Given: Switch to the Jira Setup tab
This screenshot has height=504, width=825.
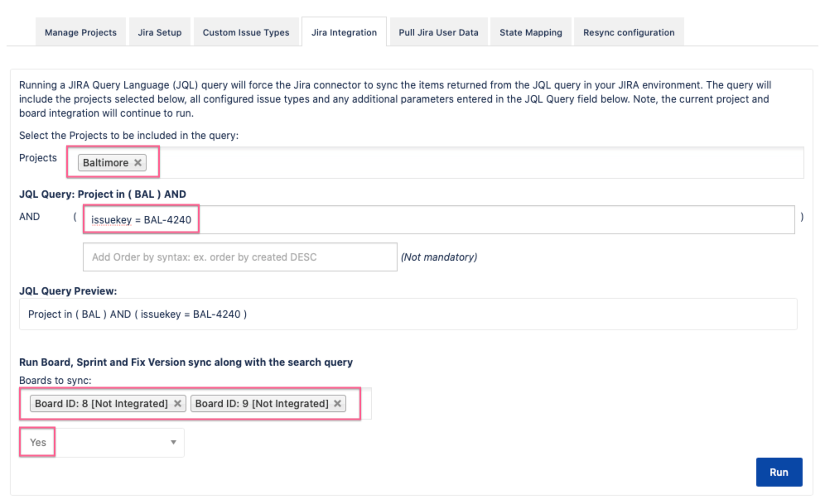Looking at the screenshot, I should point(159,32).
